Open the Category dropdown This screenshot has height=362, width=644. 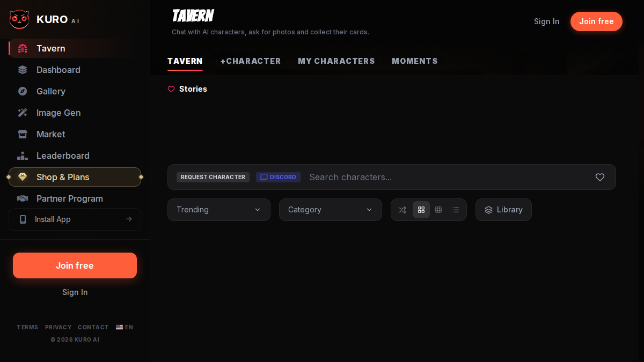pyautogui.click(x=331, y=210)
